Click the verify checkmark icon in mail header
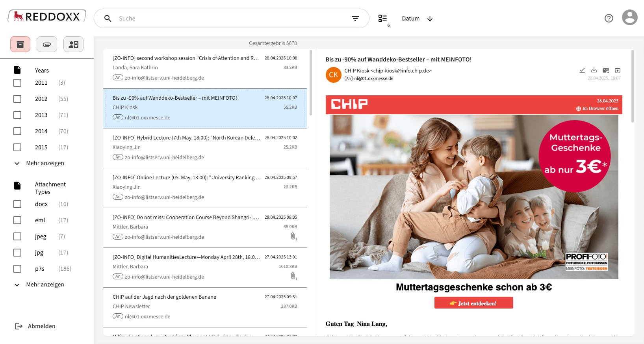Image resolution: width=644 pixels, height=344 pixels. [x=582, y=70]
